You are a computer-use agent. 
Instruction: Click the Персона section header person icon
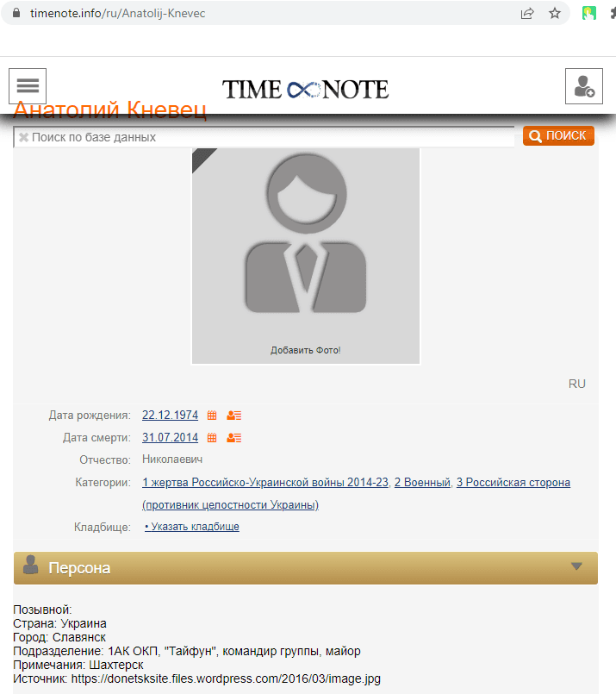pyautogui.click(x=30, y=565)
